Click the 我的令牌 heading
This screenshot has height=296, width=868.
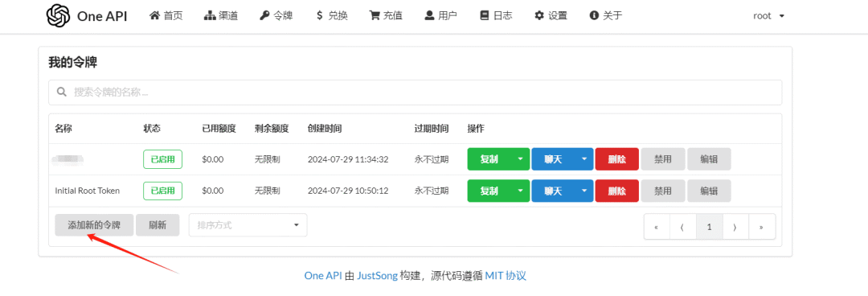click(72, 63)
